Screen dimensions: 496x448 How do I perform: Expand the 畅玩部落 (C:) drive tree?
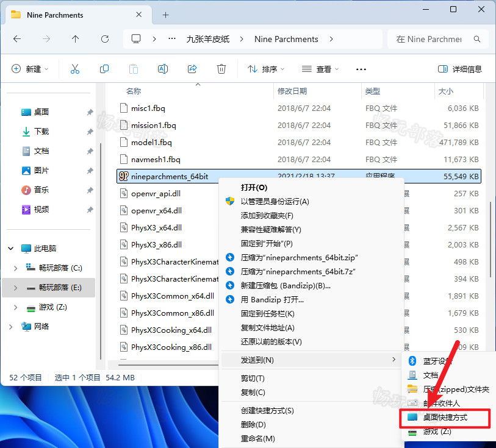tap(15, 268)
